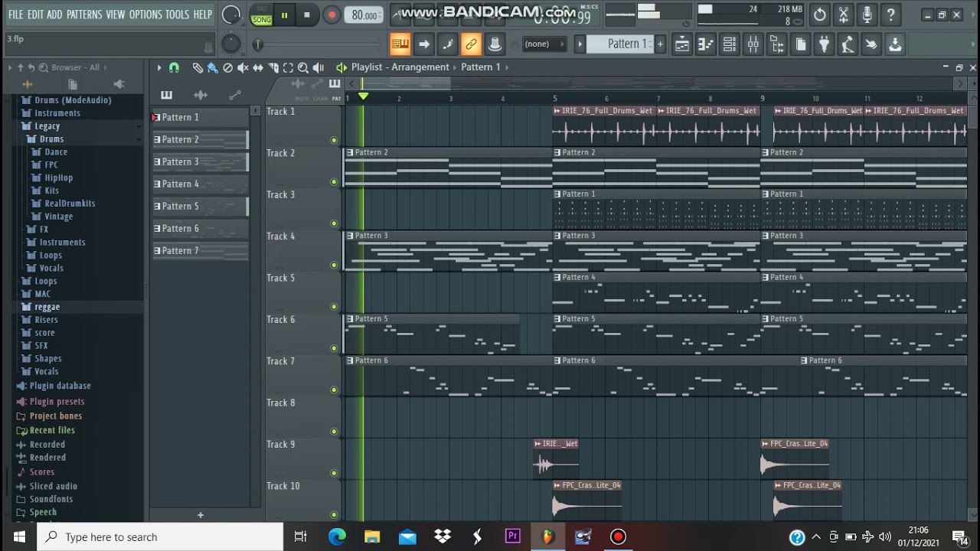Viewport: 980px width, 551px height.
Task: Open the OPTIONS menu
Action: pos(145,15)
